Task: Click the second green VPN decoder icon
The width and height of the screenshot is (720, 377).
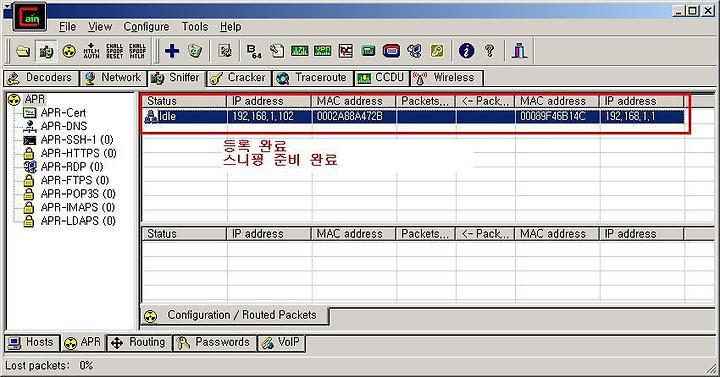Action: click(x=322, y=51)
